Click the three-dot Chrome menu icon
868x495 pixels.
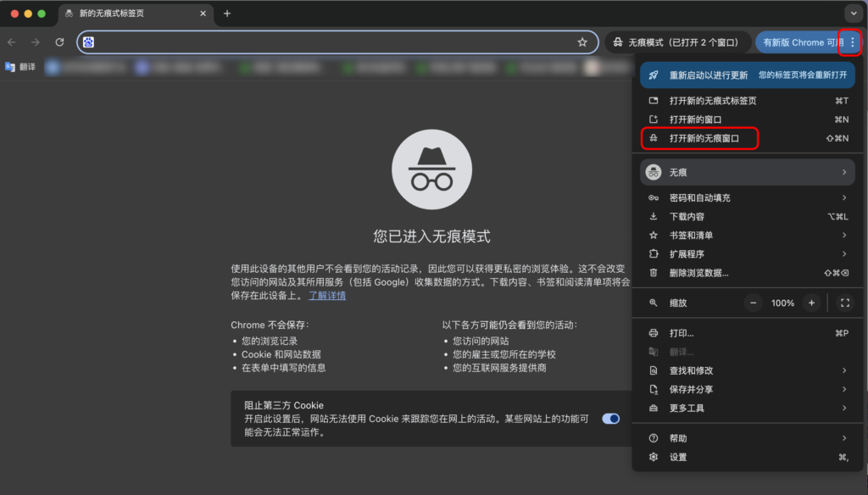point(851,42)
